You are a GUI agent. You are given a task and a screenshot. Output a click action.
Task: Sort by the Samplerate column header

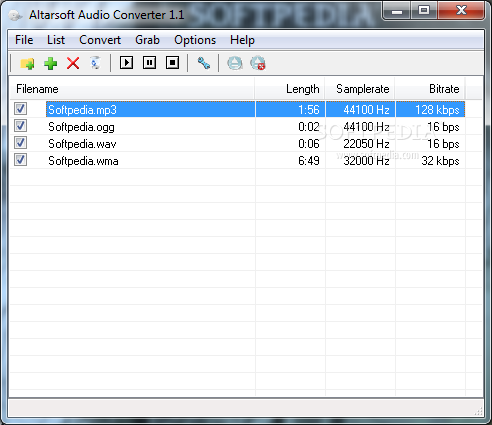(360, 89)
